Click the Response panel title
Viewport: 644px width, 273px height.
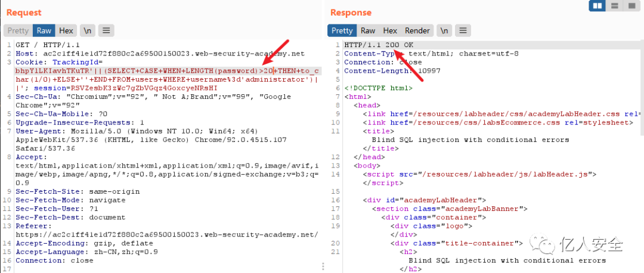(351, 13)
